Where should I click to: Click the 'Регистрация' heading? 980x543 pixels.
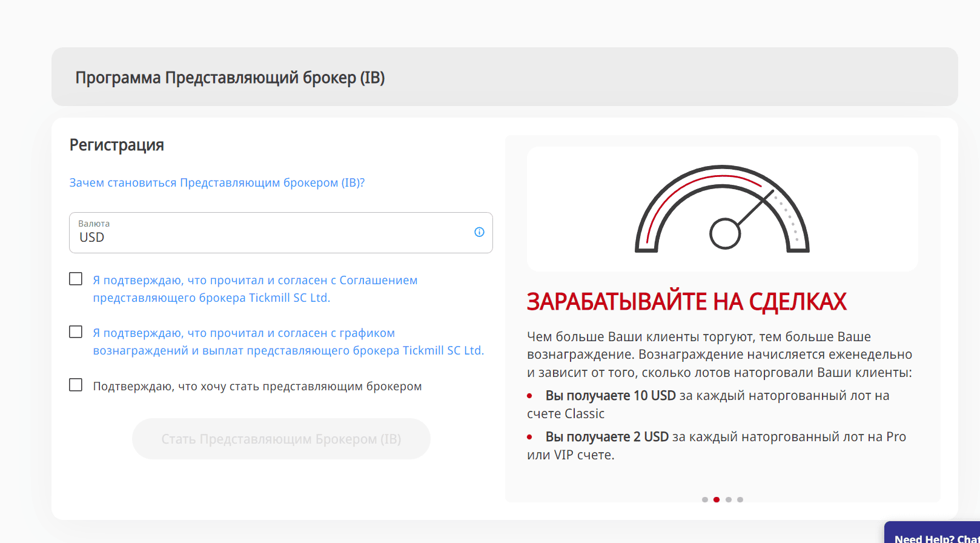pos(117,145)
